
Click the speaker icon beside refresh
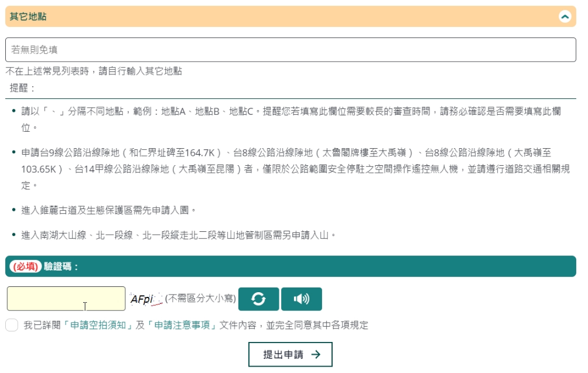[302, 299]
